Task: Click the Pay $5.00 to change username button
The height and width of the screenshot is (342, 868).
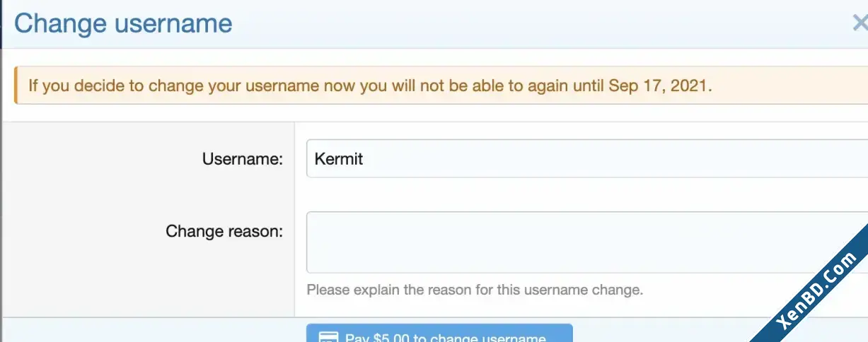Action: [439, 334]
